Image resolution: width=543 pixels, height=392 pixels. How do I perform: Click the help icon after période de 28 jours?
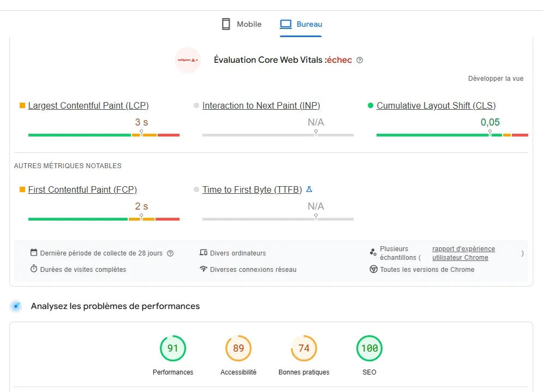(x=169, y=253)
